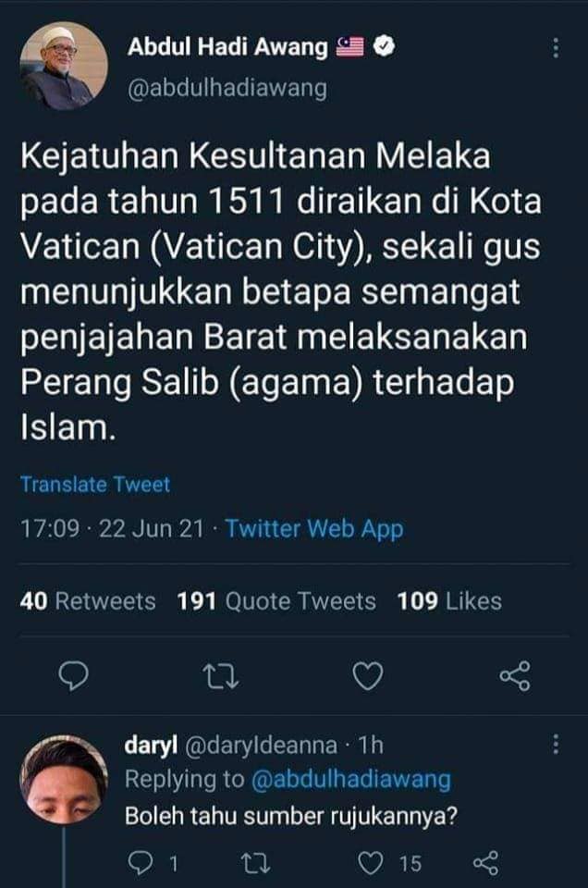Click the @abdulhadiawang mention in the reply
The height and width of the screenshot is (888, 588).
point(350,780)
